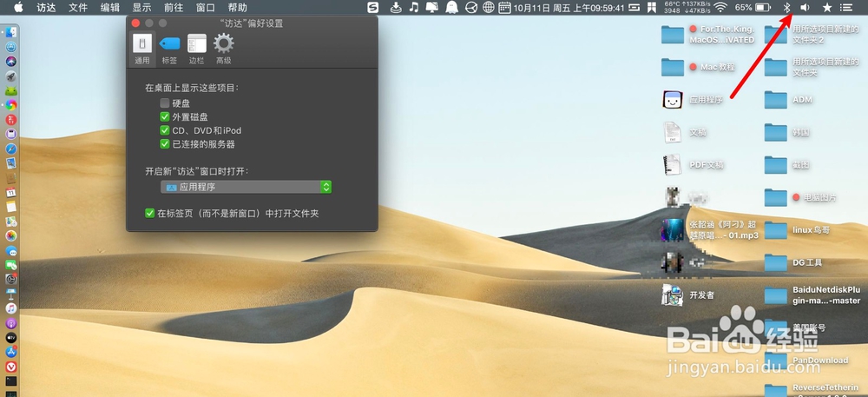Toggle 在标签页中打开文件夹 checkbox
This screenshot has height=397, width=868.
pyautogui.click(x=149, y=213)
